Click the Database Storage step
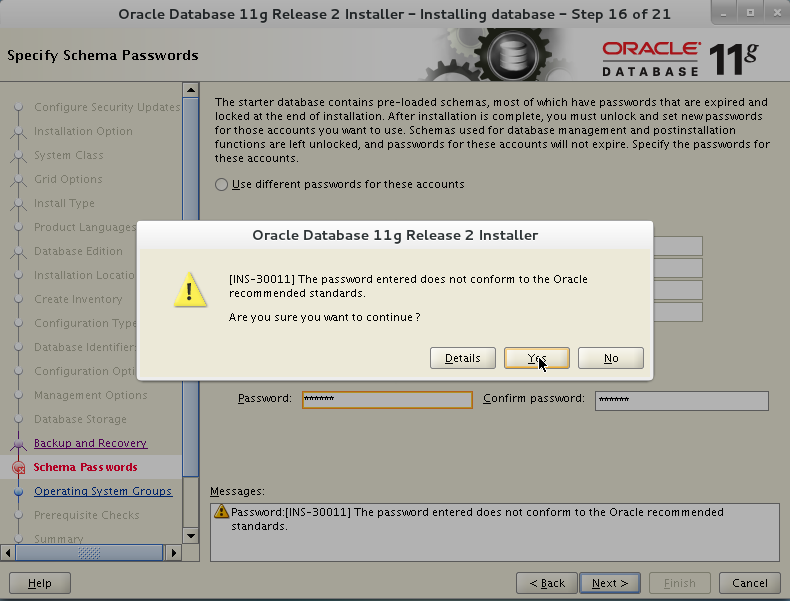 tap(80, 419)
